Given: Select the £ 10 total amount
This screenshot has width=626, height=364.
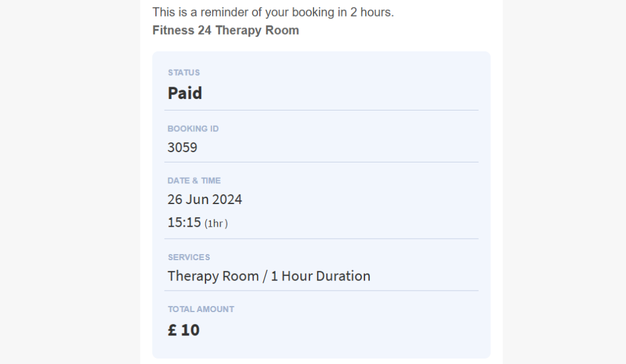Looking at the screenshot, I should 183,330.
